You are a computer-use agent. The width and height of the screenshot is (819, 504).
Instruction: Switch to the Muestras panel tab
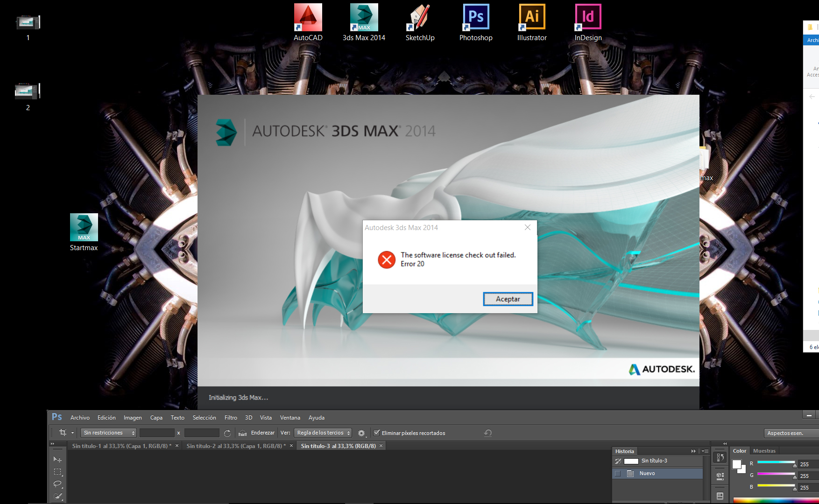764,451
